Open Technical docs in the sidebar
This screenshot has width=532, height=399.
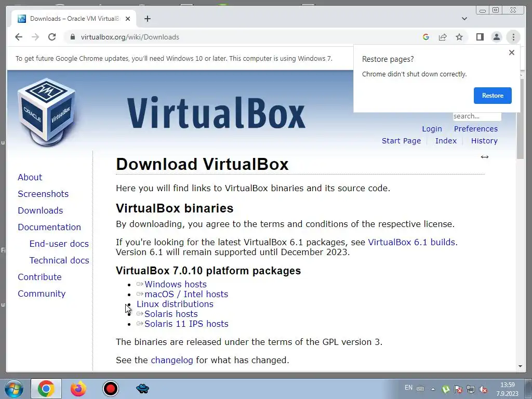[x=59, y=260]
